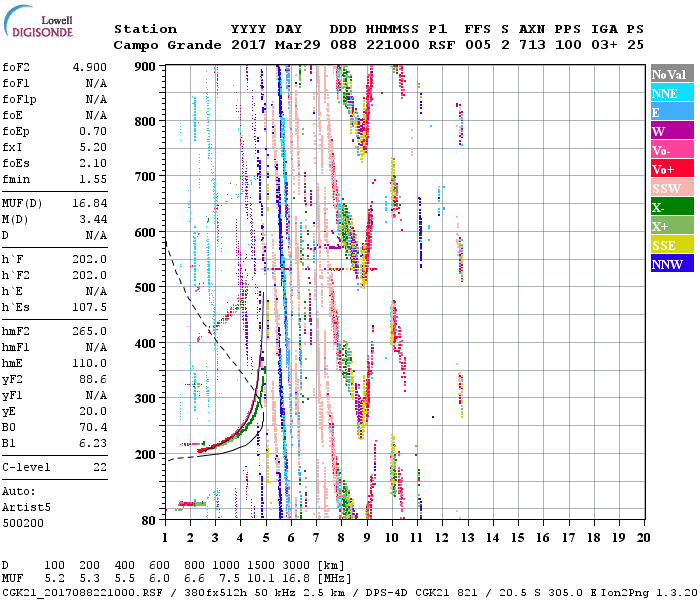Select the Vo- legend color box

coord(671,150)
